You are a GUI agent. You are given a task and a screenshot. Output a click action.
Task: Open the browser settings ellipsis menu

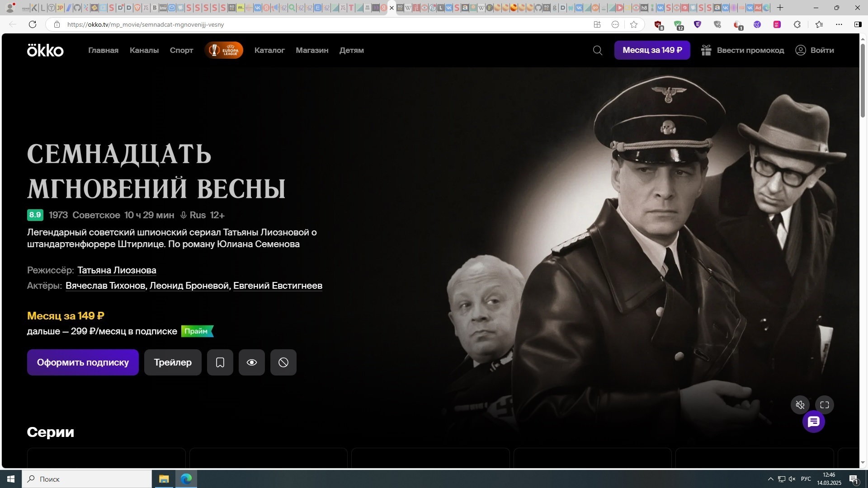point(839,24)
